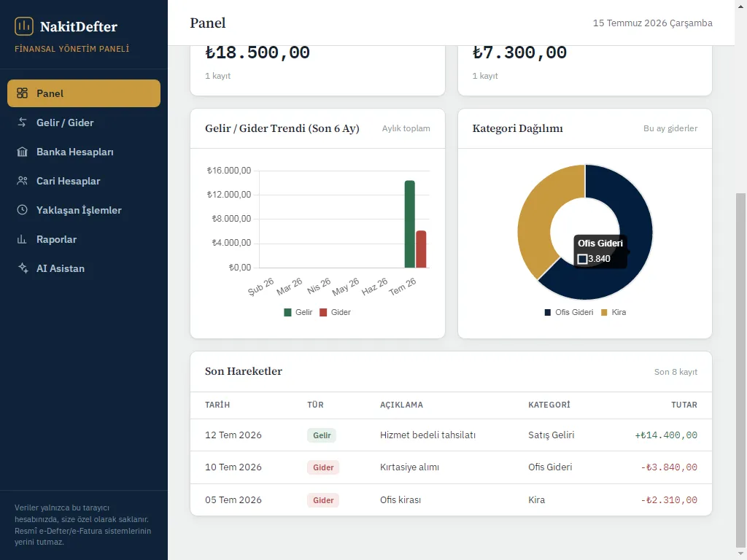The height and width of the screenshot is (560, 747).
Task: Click the Banka Hesapları bank building icon
Action: [22, 152]
